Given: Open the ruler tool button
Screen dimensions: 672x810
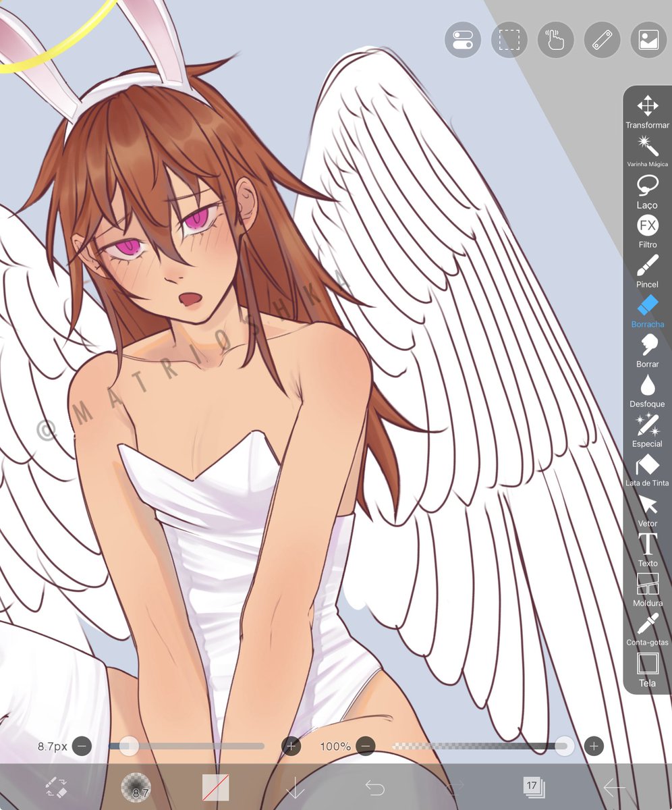Looking at the screenshot, I should pos(602,40).
